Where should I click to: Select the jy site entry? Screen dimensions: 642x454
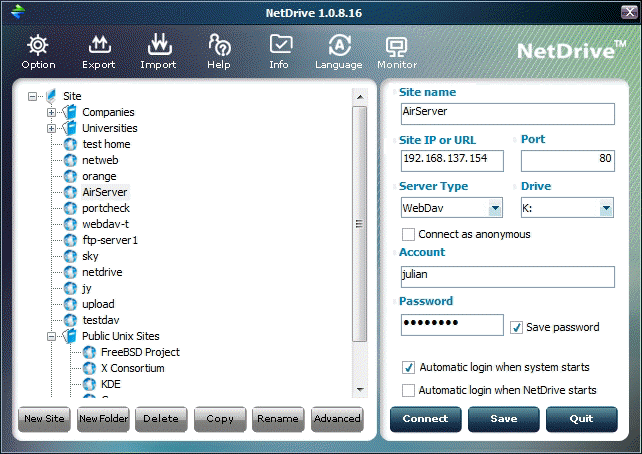click(87, 288)
